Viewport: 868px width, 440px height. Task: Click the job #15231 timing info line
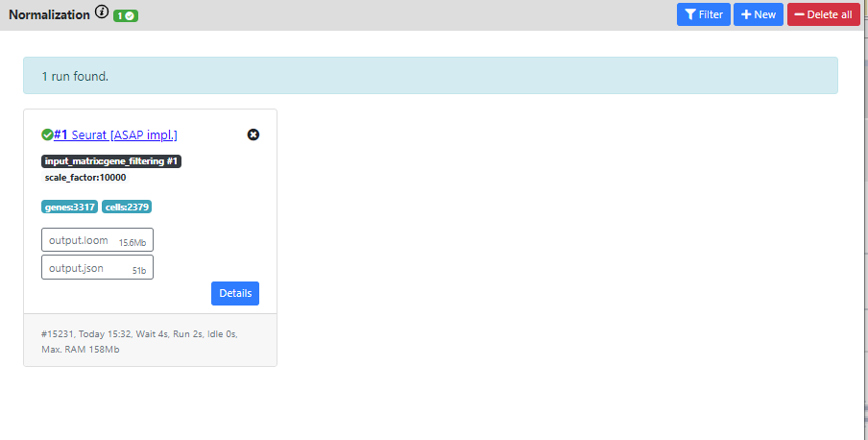click(x=141, y=333)
